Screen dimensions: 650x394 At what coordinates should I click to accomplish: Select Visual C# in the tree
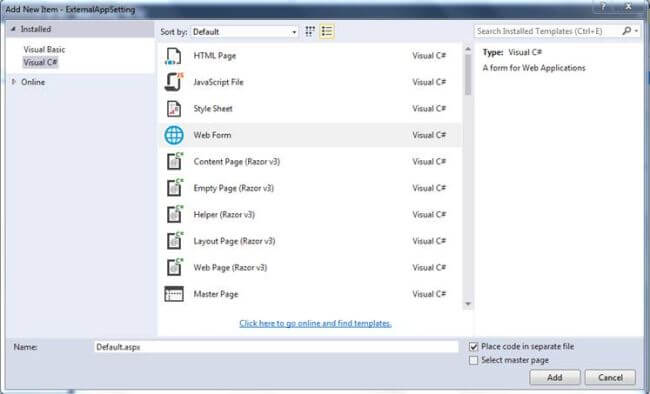[x=40, y=63]
